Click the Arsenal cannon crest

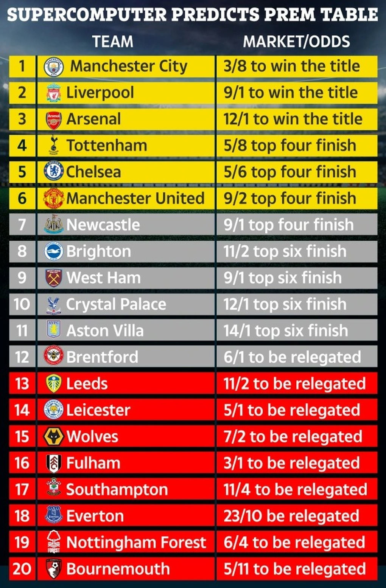pos(53,120)
